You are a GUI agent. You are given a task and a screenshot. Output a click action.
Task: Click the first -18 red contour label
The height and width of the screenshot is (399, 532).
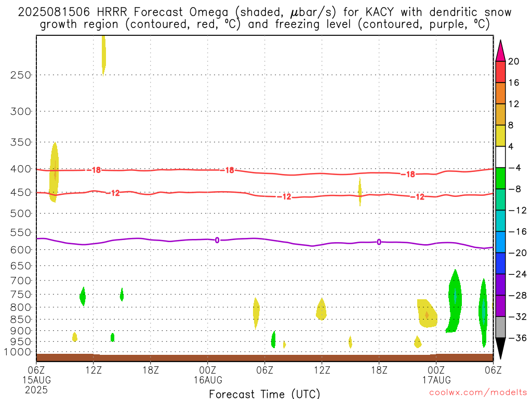94,170
